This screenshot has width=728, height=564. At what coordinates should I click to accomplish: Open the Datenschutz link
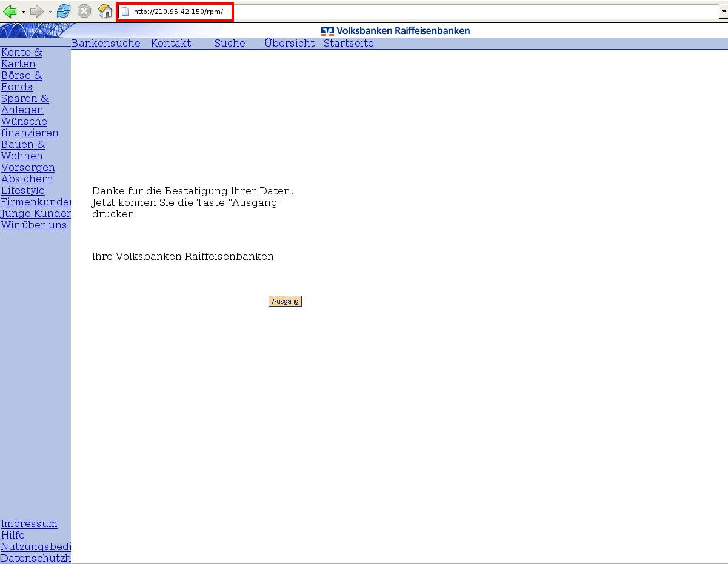(x=36, y=559)
